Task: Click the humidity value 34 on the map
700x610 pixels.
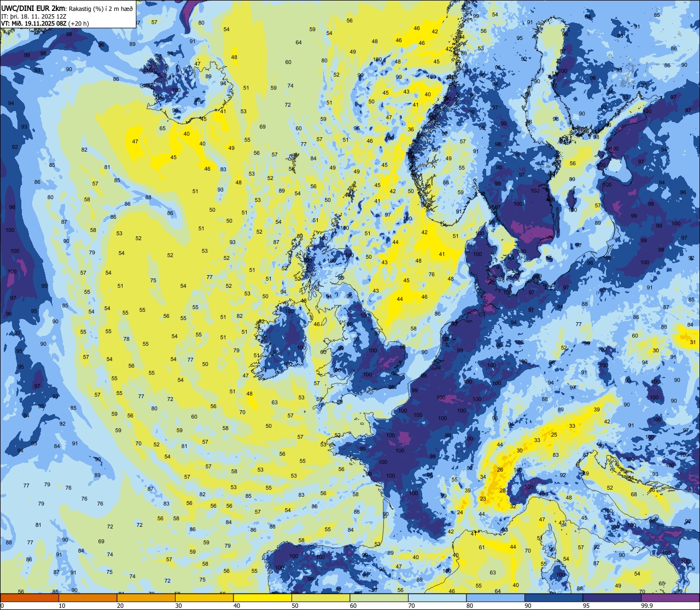Action: tap(483, 478)
